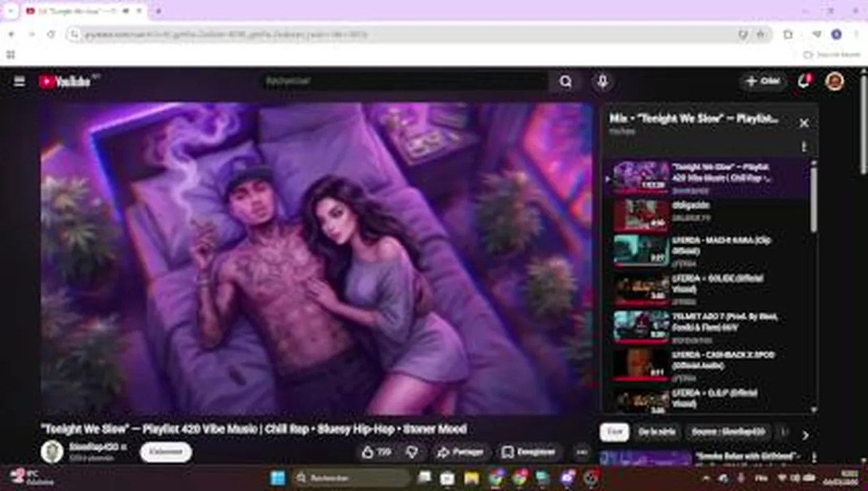Screen dimensions: 868x491
Task: Open the Windows Start menu
Action: tap(278, 478)
